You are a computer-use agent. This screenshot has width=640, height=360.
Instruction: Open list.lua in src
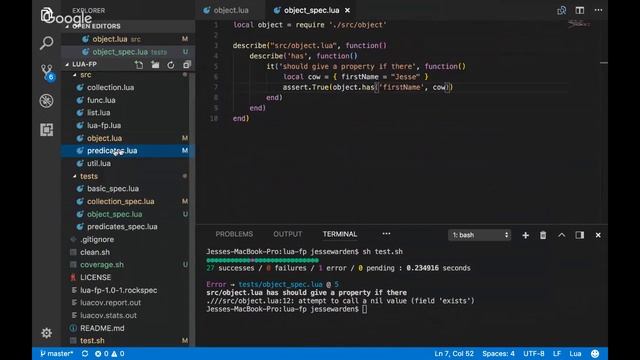tap(98, 113)
